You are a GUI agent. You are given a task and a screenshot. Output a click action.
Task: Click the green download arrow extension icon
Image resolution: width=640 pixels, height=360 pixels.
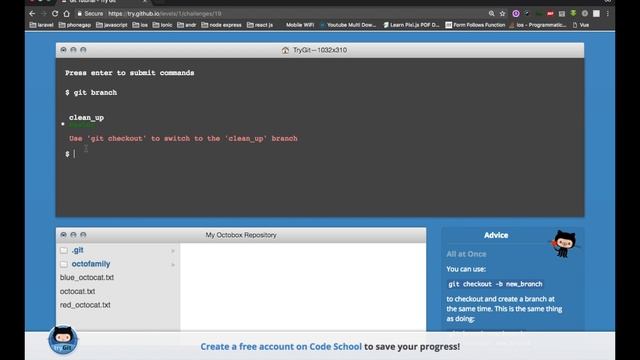573,13
